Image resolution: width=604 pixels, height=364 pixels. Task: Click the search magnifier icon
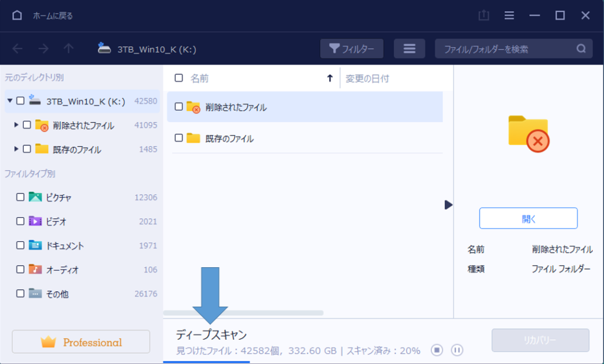(x=582, y=48)
